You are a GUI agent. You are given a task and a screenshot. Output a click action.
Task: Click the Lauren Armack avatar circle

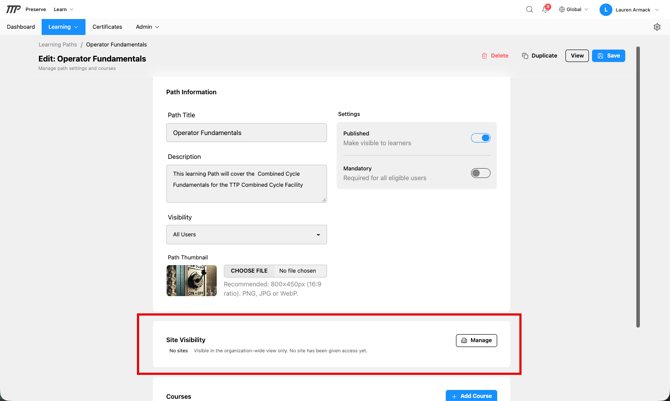[x=605, y=9]
